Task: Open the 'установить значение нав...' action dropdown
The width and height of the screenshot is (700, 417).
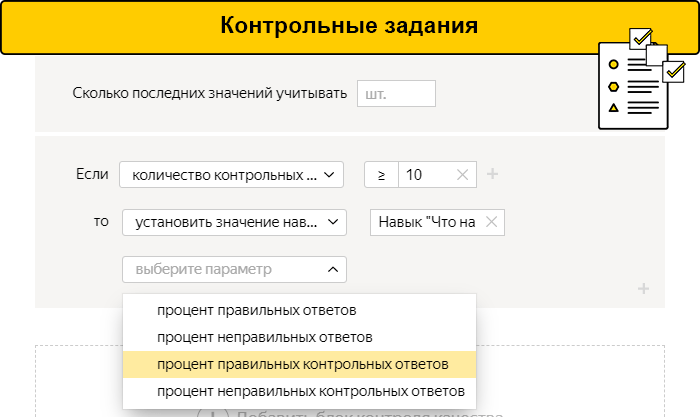Action: click(x=233, y=222)
